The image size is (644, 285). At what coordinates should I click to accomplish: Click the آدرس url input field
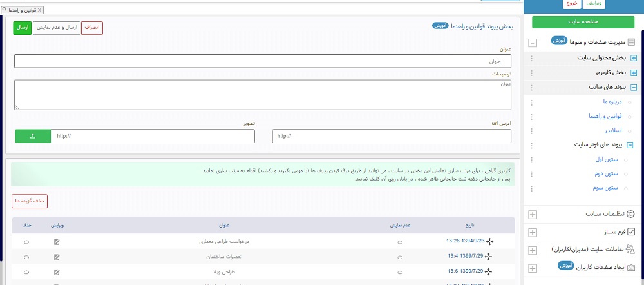click(392, 136)
